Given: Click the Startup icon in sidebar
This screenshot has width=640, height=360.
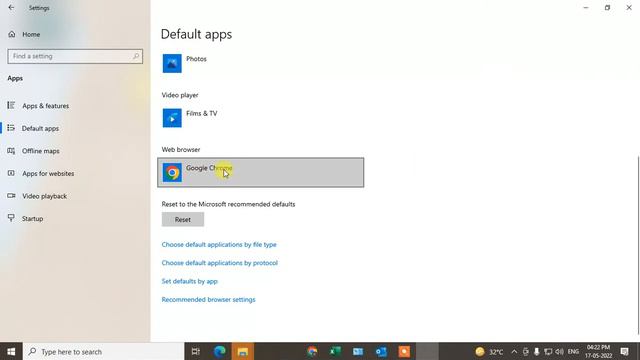Looking at the screenshot, I should pos(11,218).
